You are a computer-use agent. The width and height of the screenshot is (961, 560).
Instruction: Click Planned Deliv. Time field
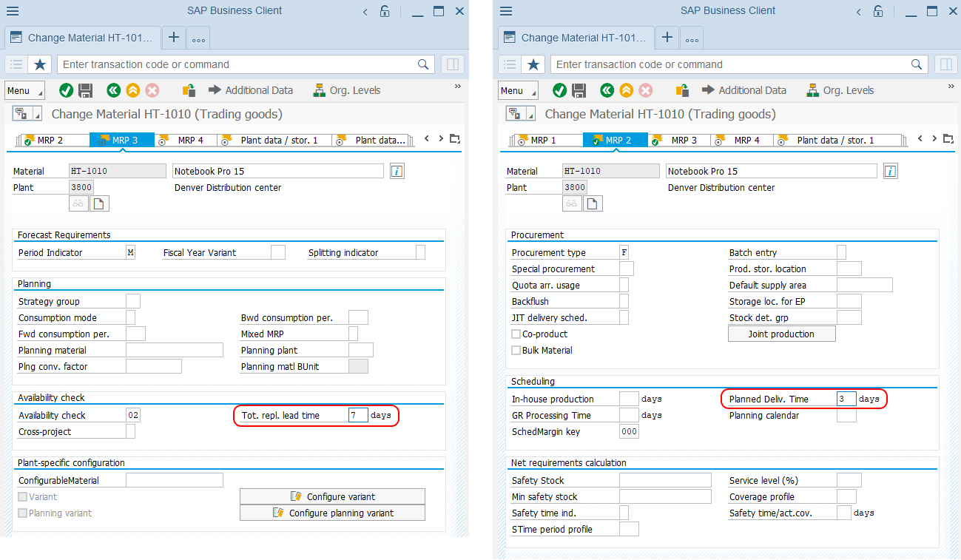point(846,399)
